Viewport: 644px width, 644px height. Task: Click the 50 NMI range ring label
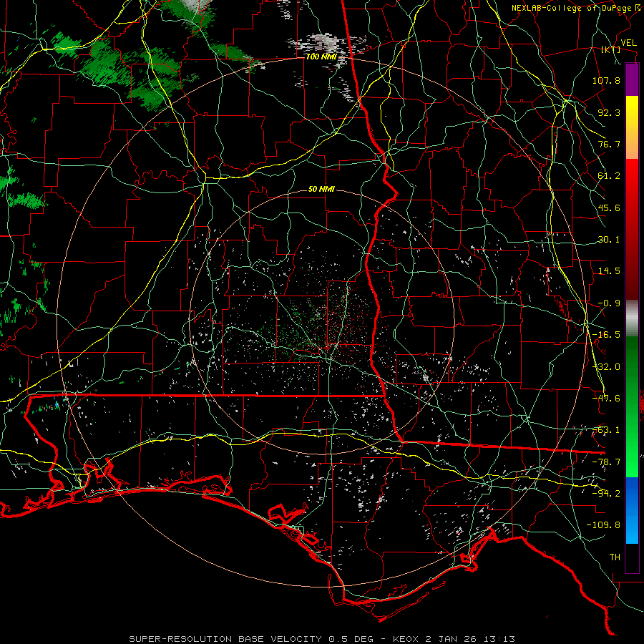pos(321,189)
